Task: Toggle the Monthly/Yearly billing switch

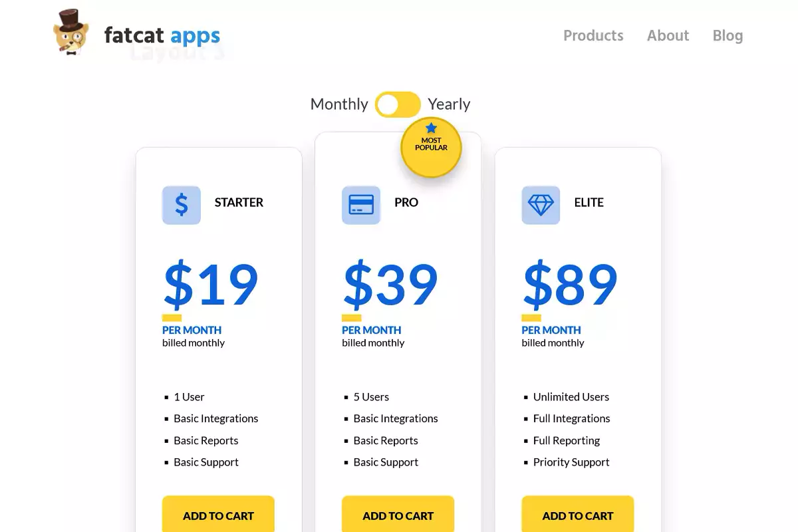Action: pyautogui.click(x=398, y=104)
